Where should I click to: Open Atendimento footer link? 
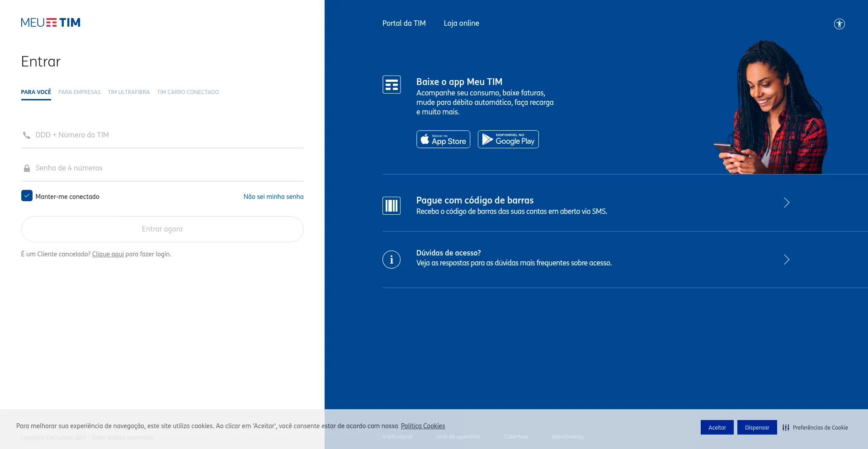click(x=568, y=437)
